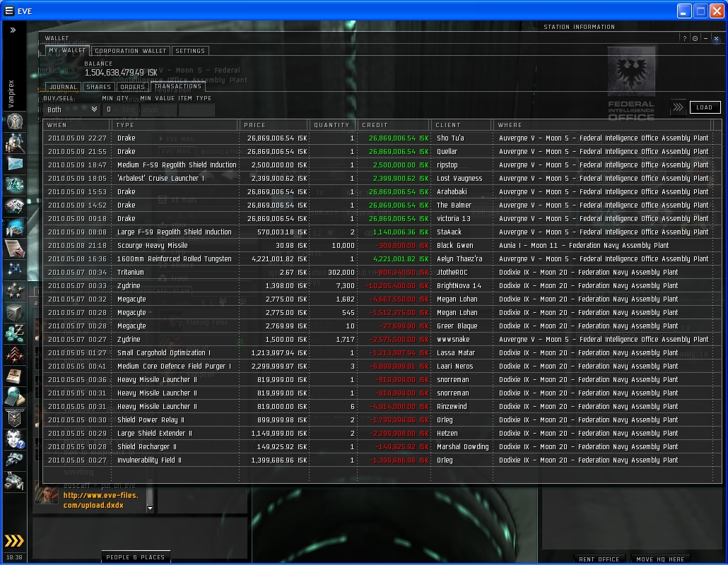Open the Corporation five-stars icon
Screen dimensions: 728x565
(15, 291)
